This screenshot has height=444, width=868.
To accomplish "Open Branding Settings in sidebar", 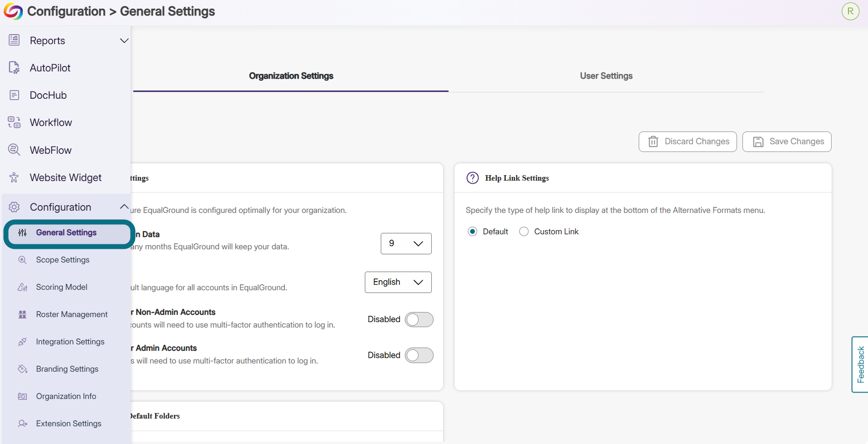I will (66, 369).
